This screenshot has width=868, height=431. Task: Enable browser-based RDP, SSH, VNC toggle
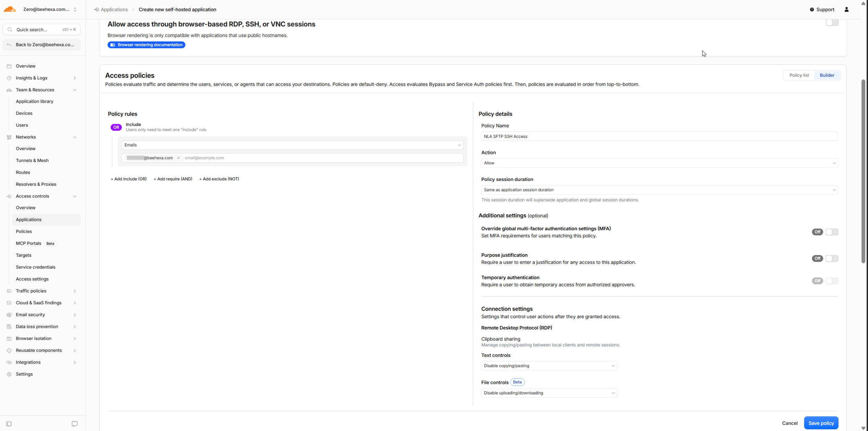832,23
